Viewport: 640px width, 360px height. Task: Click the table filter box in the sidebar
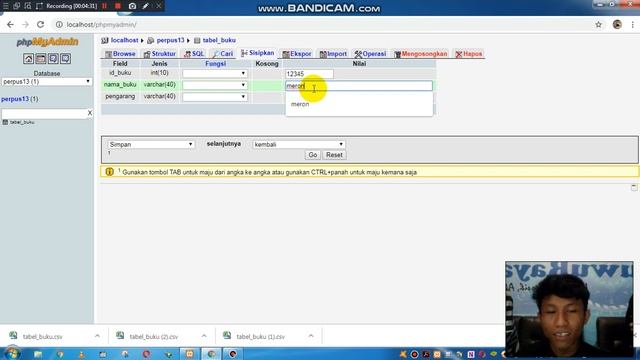(44, 113)
